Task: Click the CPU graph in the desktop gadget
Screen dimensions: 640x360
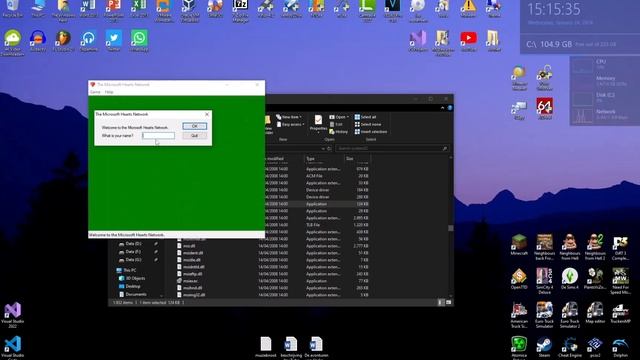Action: click(582, 65)
